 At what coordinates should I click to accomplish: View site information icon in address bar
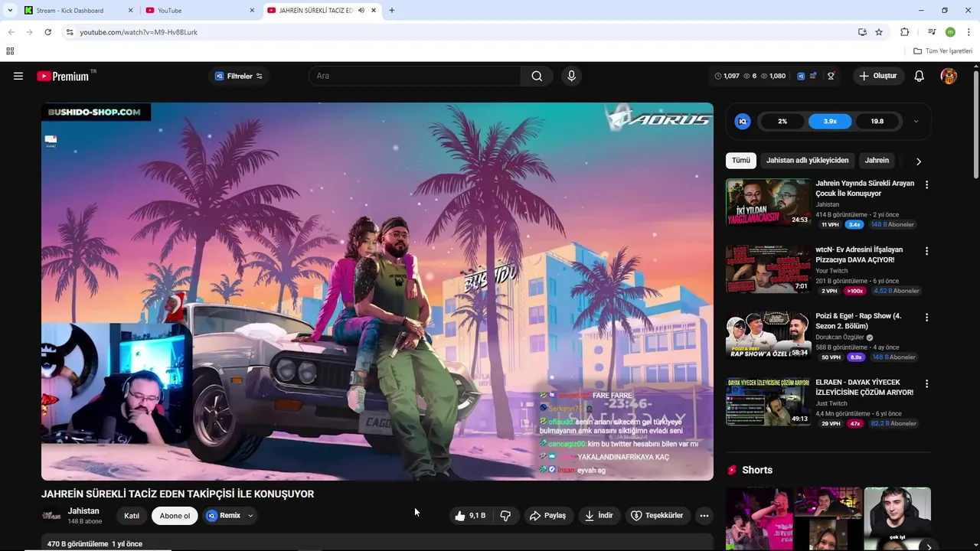pyautogui.click(x=70, y=32)
